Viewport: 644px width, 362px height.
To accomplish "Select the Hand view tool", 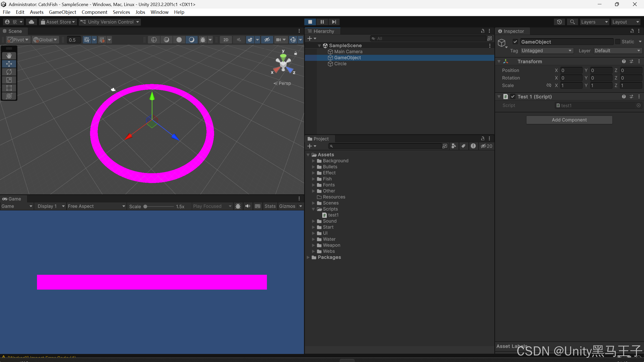I will click(x=9, y=56).
